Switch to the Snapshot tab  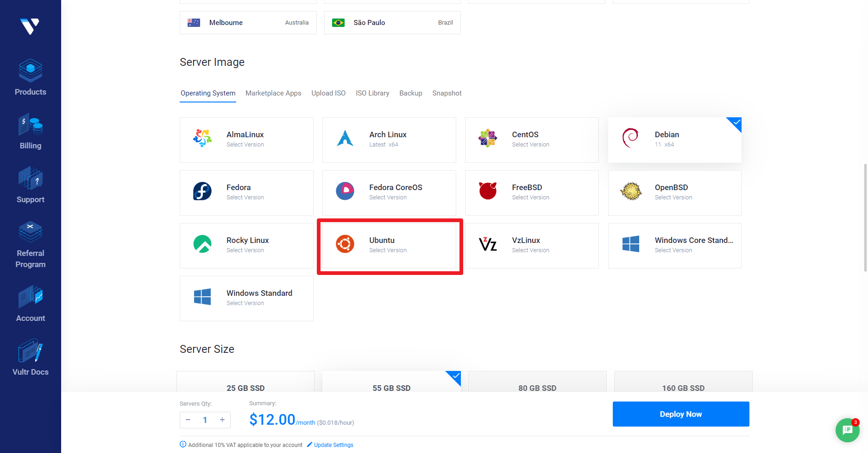click(x=447, y=93)
